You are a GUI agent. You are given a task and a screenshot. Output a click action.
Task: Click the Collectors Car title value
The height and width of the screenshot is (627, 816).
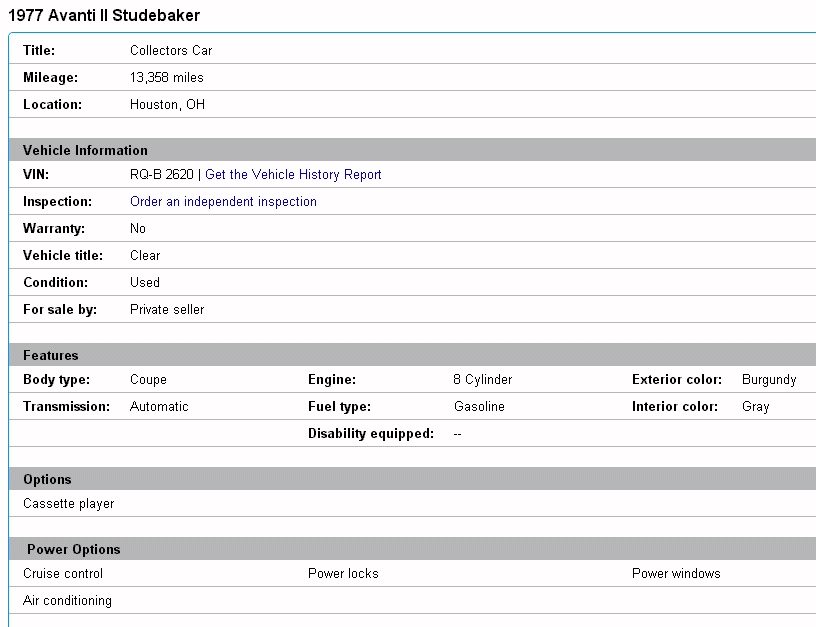[x=171, y=51]
